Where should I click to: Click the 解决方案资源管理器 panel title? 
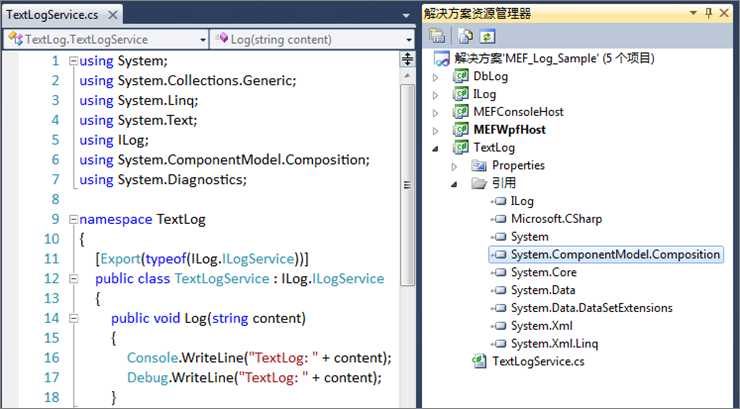(x=477, y=13)
